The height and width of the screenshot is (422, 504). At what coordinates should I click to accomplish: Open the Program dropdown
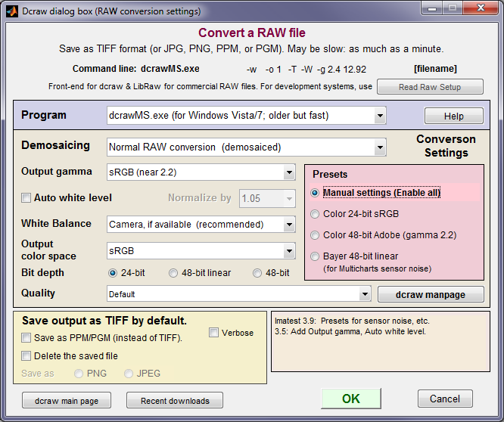[246, 115]
